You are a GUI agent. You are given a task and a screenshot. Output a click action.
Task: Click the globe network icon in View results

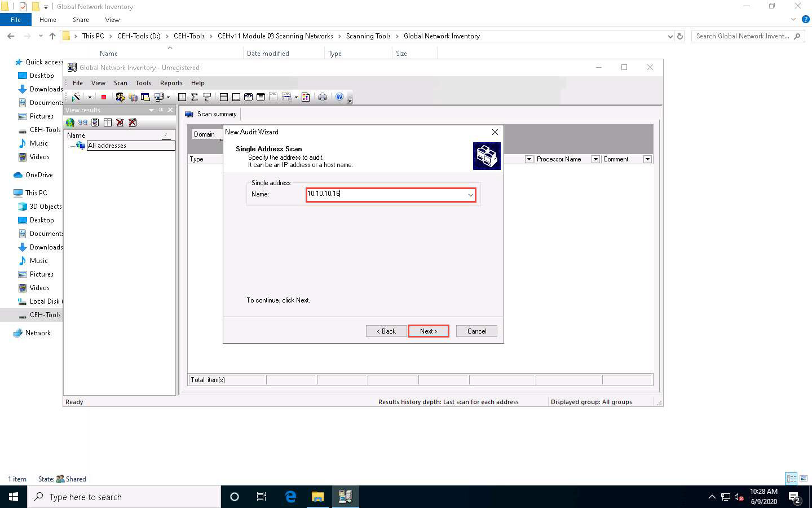[x=70, y=122]
